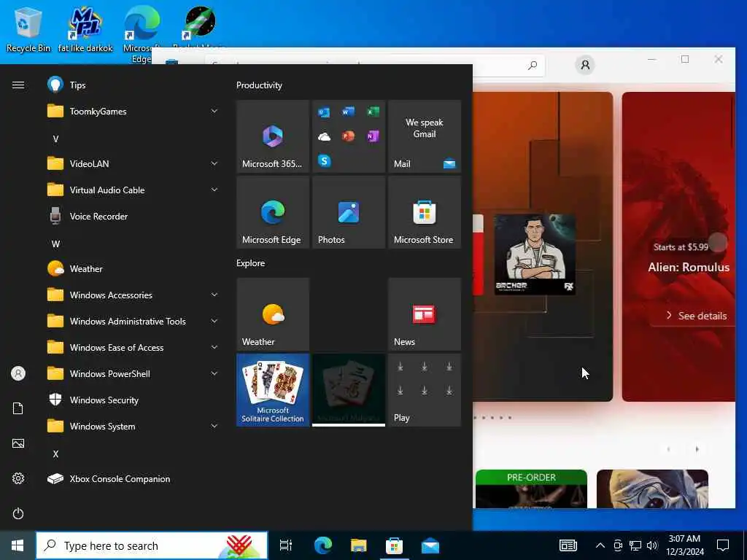Click the Start menu hamburger expand button
This screenshot has width=747, height=560.
18,85
